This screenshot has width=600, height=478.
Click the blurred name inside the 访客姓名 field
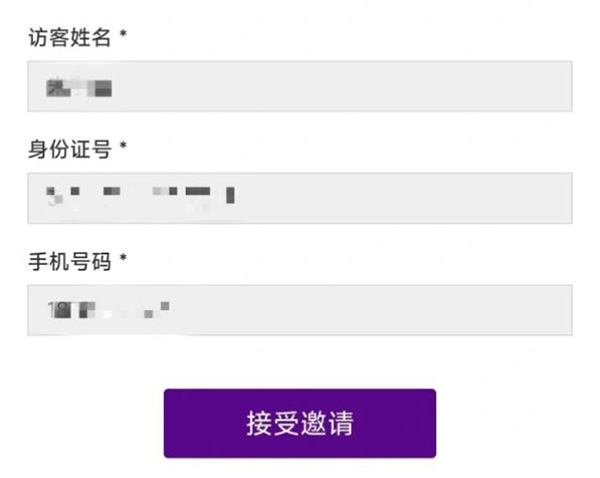78,88
